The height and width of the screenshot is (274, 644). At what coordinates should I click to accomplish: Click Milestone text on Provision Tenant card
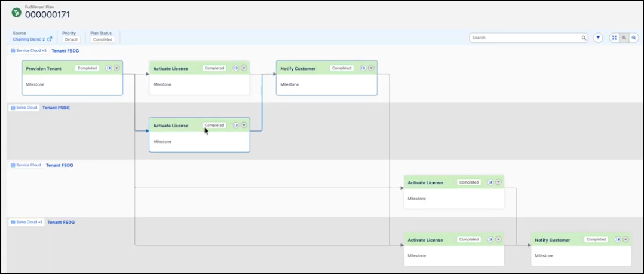[35, 84]
